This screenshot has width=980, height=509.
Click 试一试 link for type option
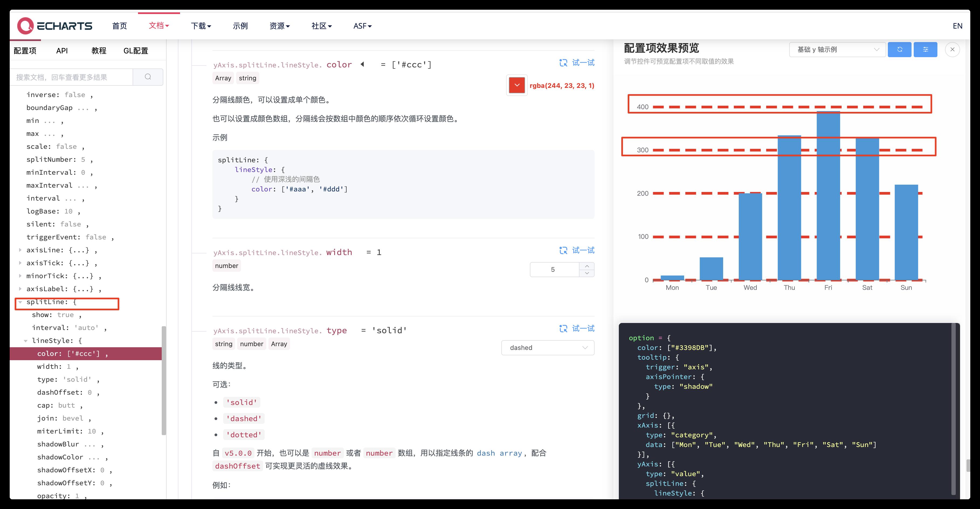(583, 328)
